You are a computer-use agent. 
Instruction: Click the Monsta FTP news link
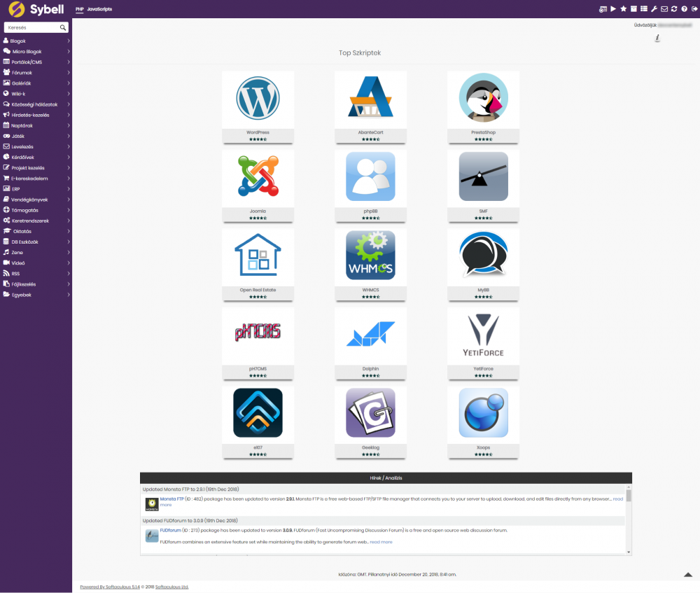point(172,498)
